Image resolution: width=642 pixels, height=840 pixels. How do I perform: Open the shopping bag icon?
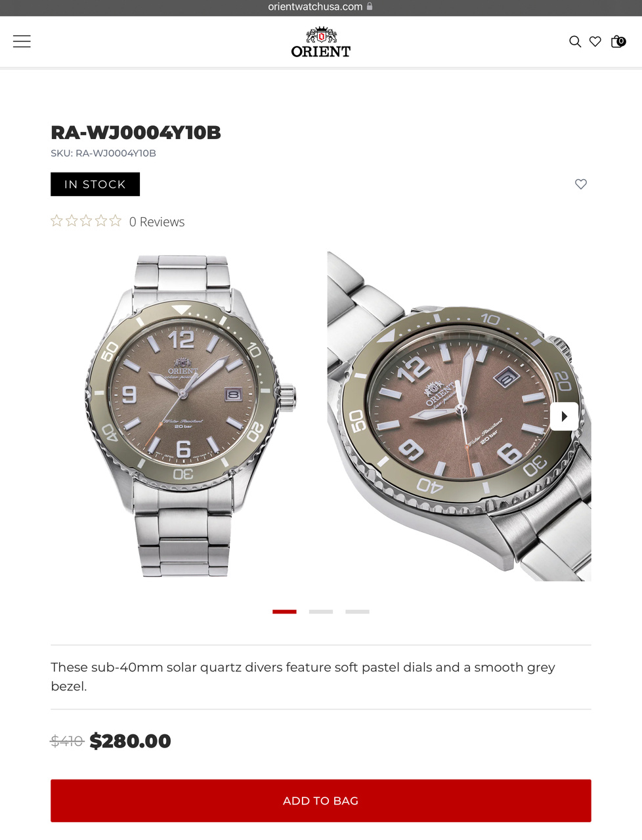tap(618, 41)
